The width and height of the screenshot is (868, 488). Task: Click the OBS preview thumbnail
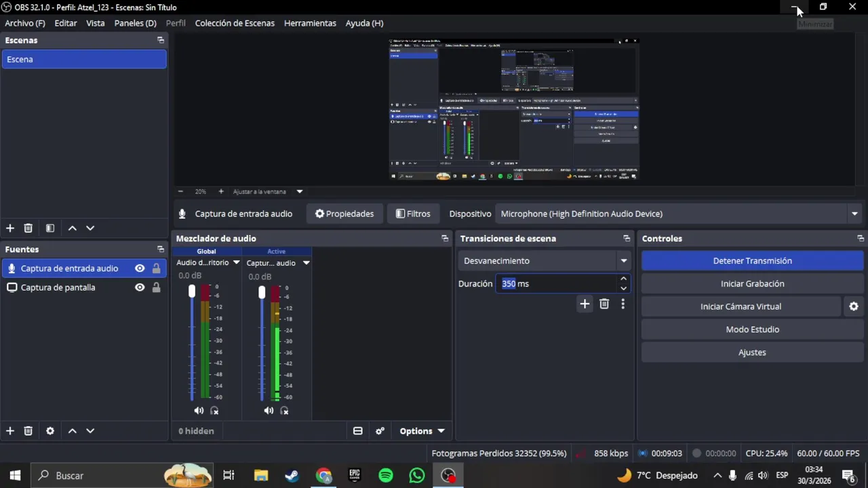pos(514,109)
